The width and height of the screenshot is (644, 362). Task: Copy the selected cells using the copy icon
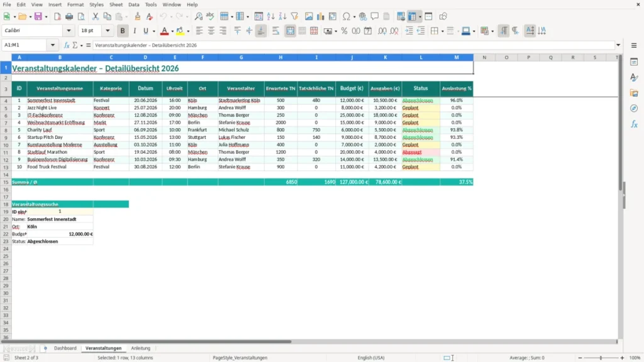point(107,16)
